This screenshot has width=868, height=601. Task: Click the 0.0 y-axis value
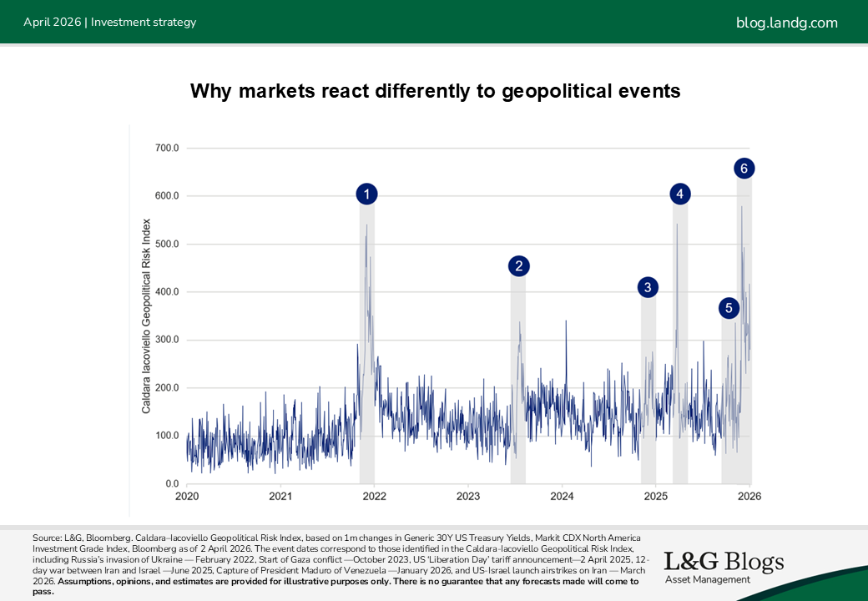click(172, 484)
